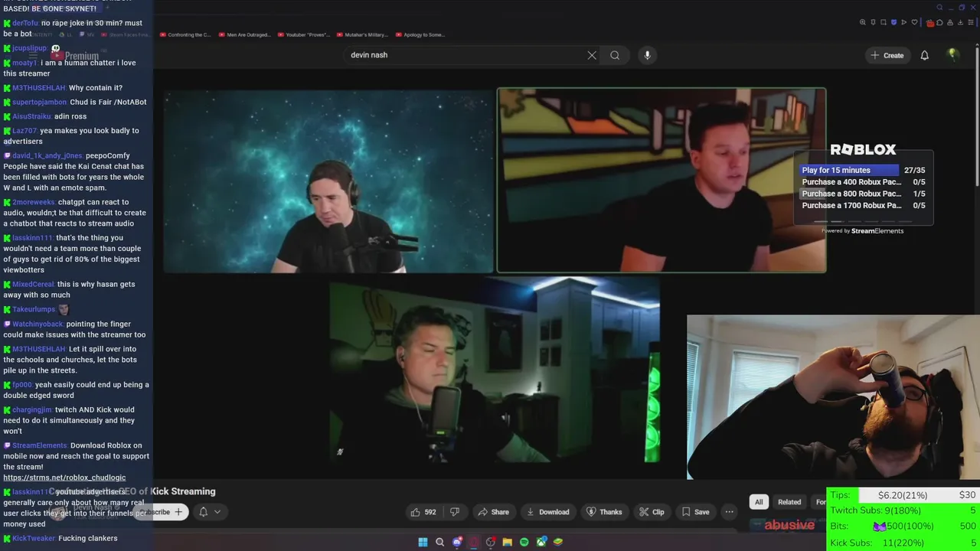Click the 'Bits: 500(100%)' goal bar

click(x=903, y=527)
